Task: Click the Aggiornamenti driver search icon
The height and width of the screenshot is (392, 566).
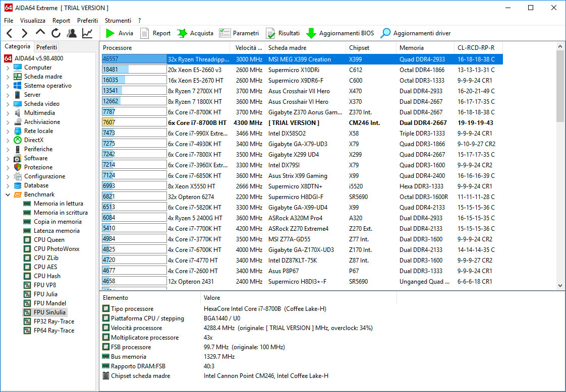Action: click(386, 33)
